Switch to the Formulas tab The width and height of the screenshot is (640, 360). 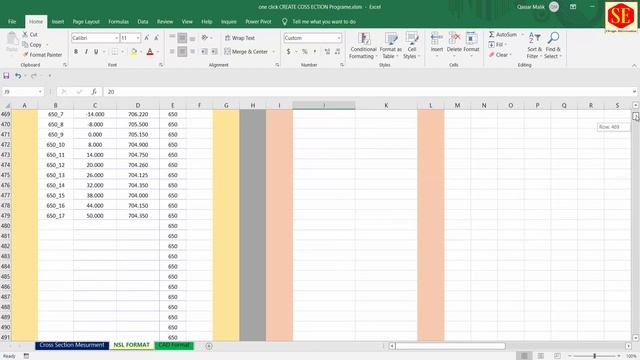point(118,22)
